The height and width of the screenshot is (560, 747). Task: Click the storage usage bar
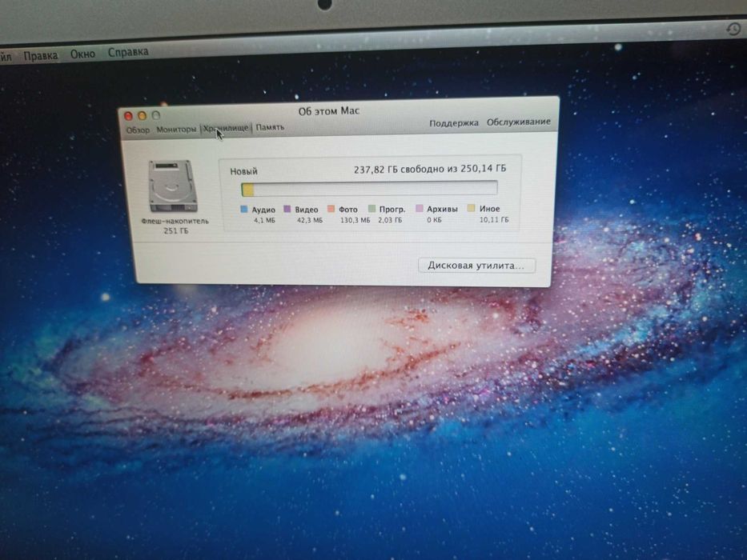point(369,189)
